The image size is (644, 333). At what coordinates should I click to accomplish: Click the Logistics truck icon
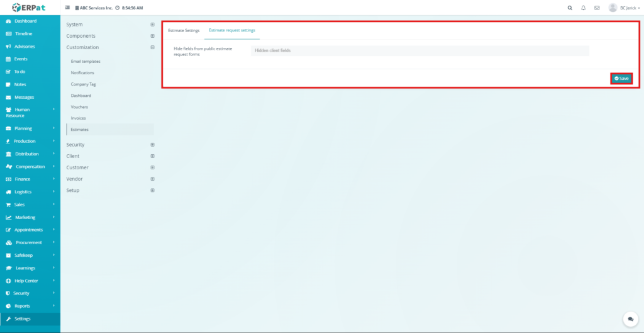pos(8,192)
